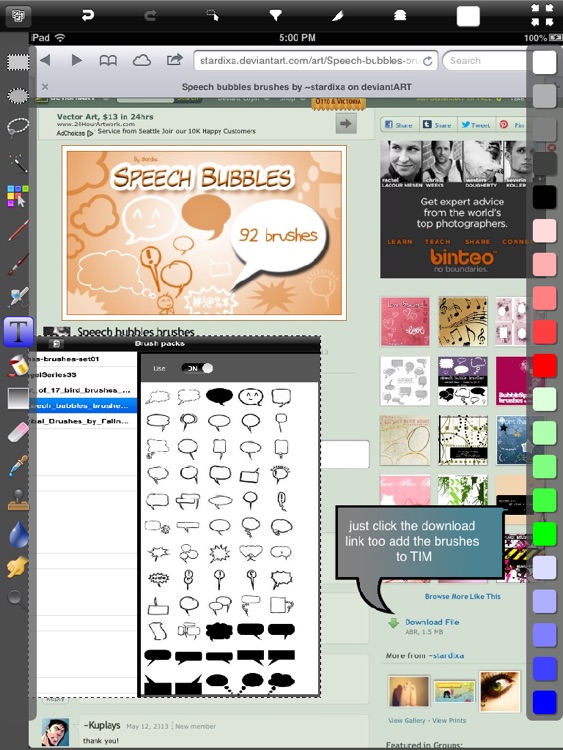This screenshot has height=750, width=563.
Task: Click the Twitter Tweet button
Action: (475, 124)
